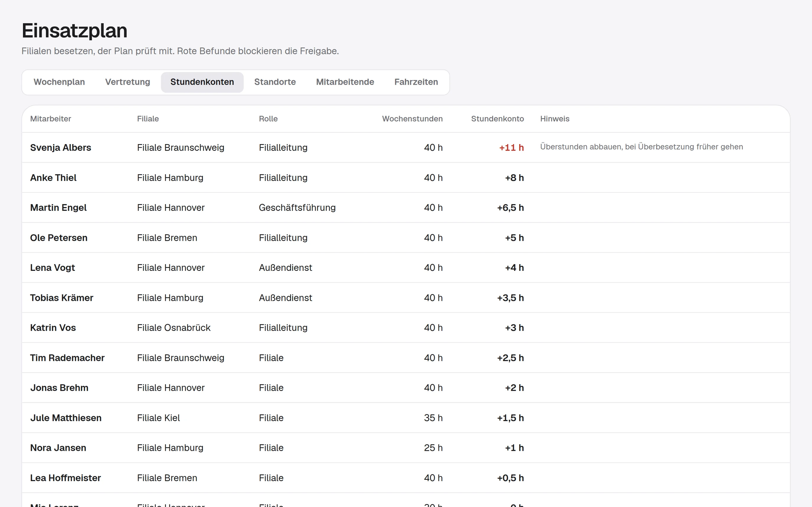Image resolution: width=812 pixels, height=507 pixels.
Task: Click the red +11 h balance
Action: tap(511, 148)
